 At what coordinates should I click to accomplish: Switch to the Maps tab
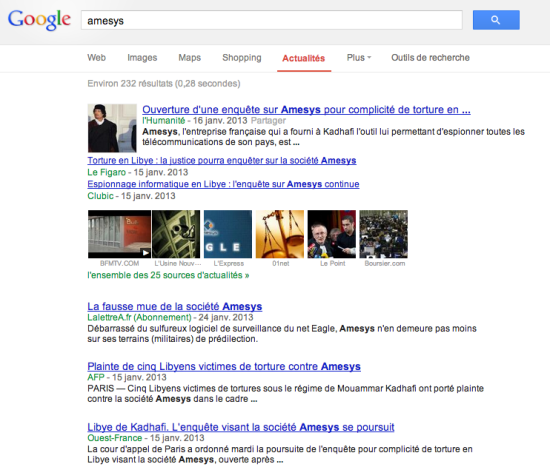coord(189,58)
